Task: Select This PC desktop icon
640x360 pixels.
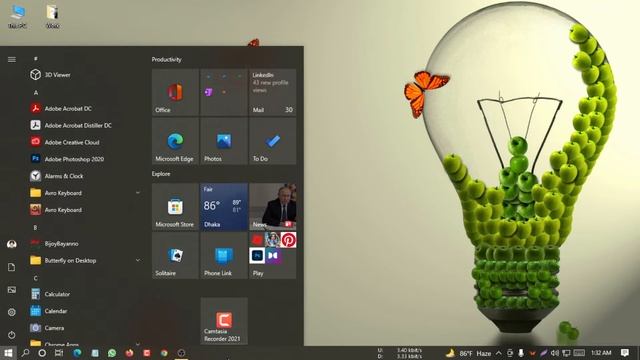Action: [x=17, y=16]
